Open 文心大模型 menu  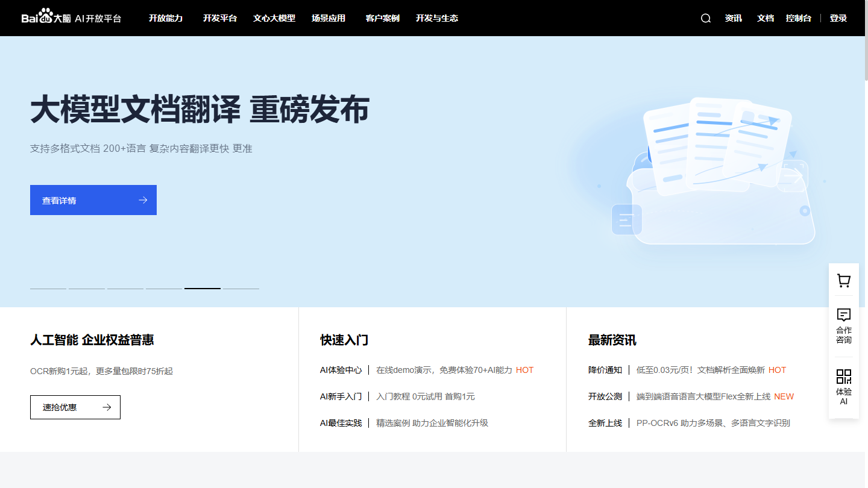click(x=274, y=18)
